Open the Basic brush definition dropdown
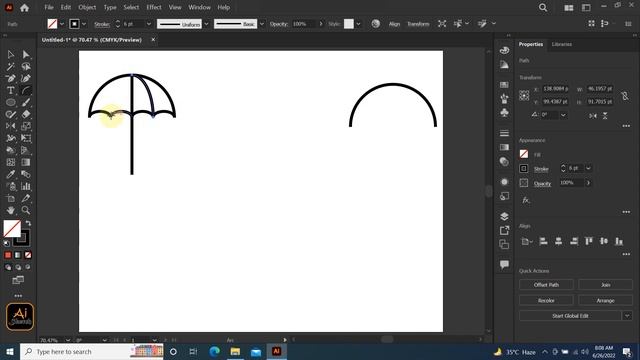The height and width of the screenshot is (360, 640). pyautogui.click(x=262, y=24)
